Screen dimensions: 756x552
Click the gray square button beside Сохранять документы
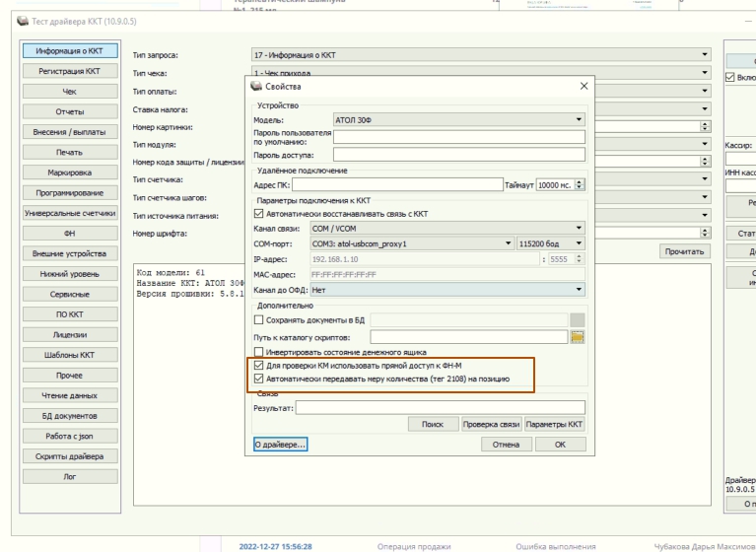[x=578, y=319]
